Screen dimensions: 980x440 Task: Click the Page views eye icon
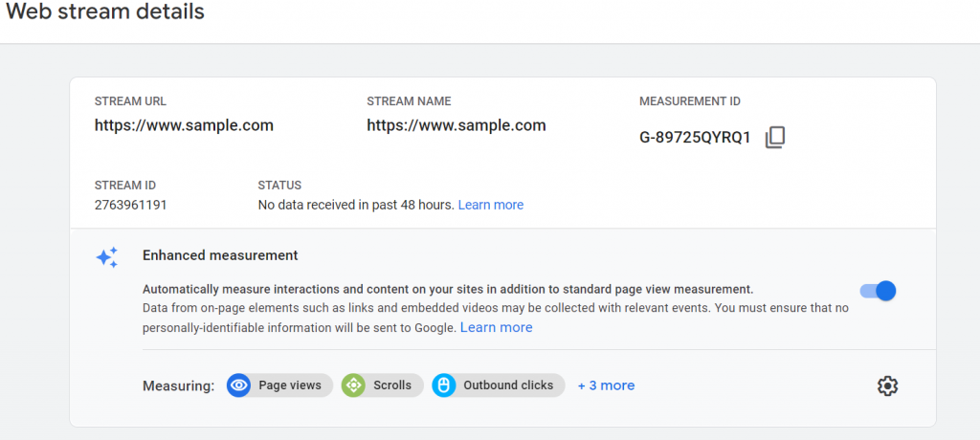click(x=238, y=385)
